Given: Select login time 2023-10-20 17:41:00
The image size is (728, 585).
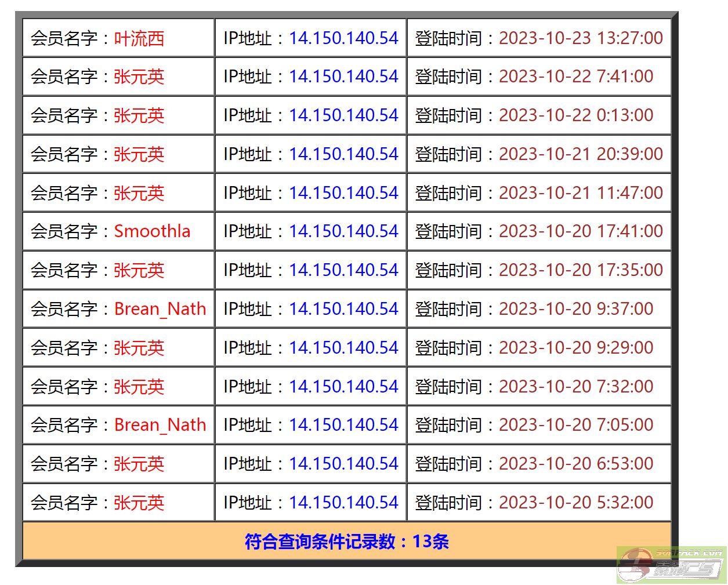Looking at the screenshot, I should (x=581, y=231).
